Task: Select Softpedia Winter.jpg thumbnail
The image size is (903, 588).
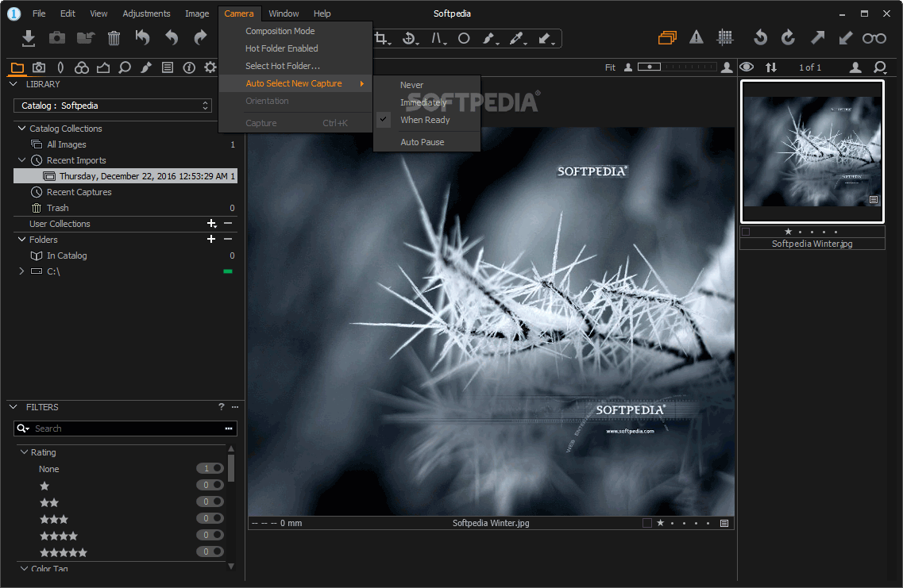Action: click(x=812, y=152)
